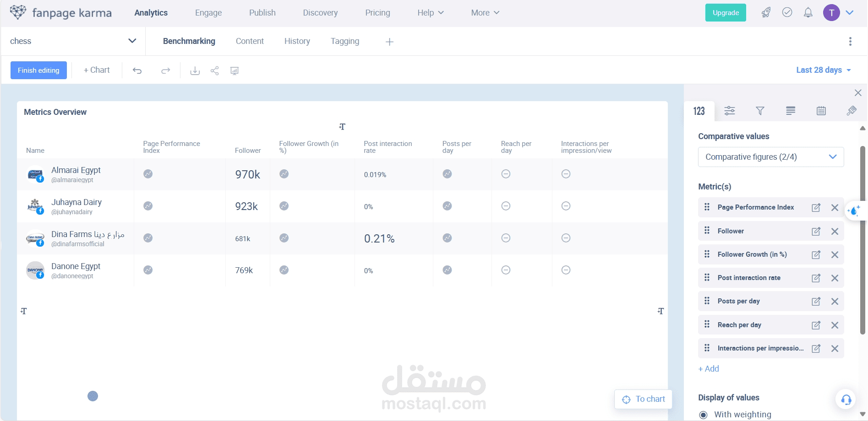Switch to the Tagging tab

click(x=345, y=41)
